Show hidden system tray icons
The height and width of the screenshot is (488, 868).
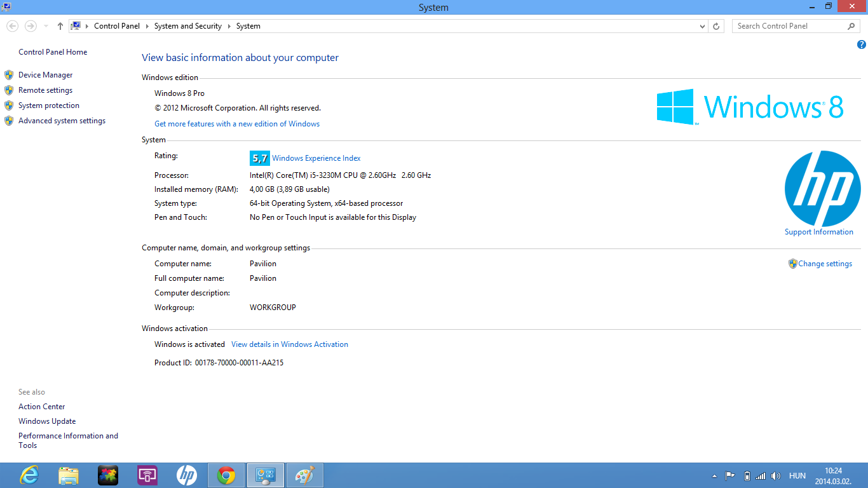(714, 476)
